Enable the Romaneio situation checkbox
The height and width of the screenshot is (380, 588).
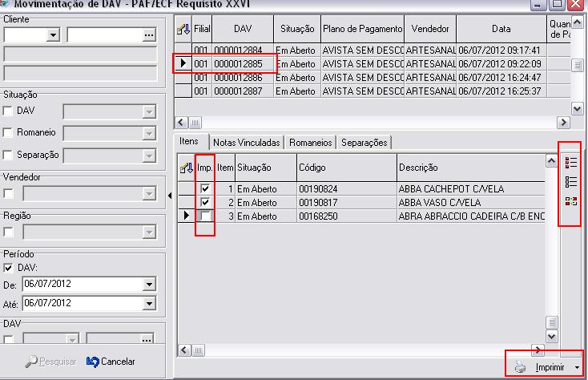coord(9,132)
